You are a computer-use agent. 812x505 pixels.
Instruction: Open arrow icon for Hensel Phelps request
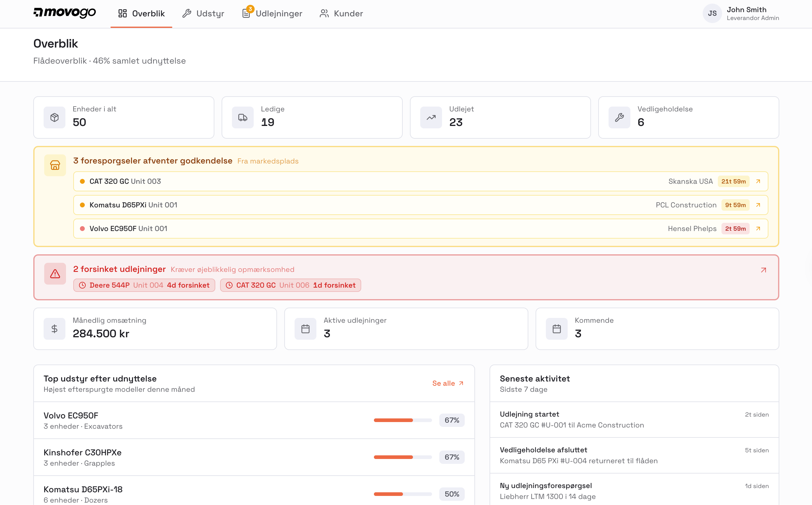pyautogui.click(x=758, y=229)
